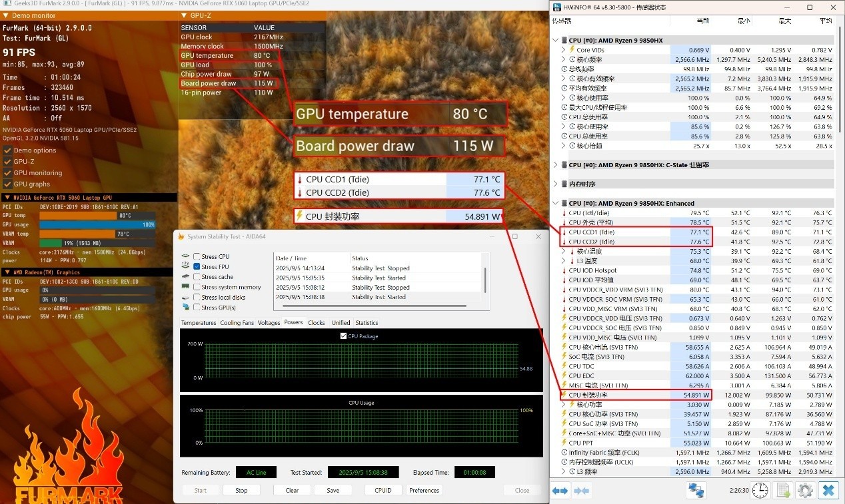Collapse the CPU [#0] AMD Ryzen 9 9850HX section
The image size is (845, 504).
tap(554, 40)
